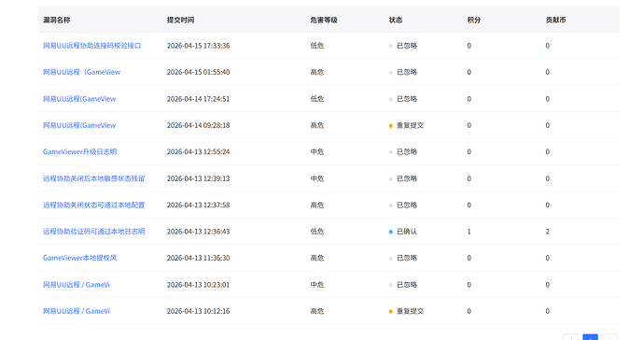Screen dimensions: 644x340
Task: Click the 中危 level in the 12:55:24 row
Action: (317, 151)
